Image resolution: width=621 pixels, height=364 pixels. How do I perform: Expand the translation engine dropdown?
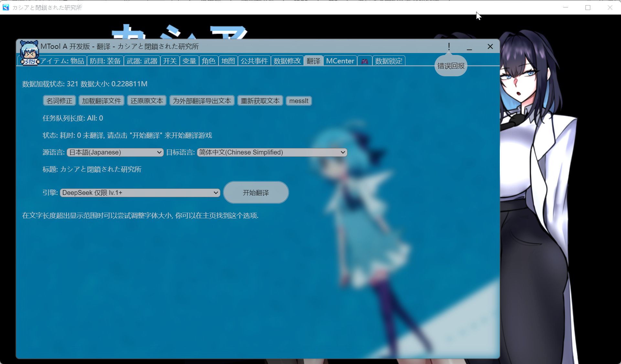coord(140,193)
